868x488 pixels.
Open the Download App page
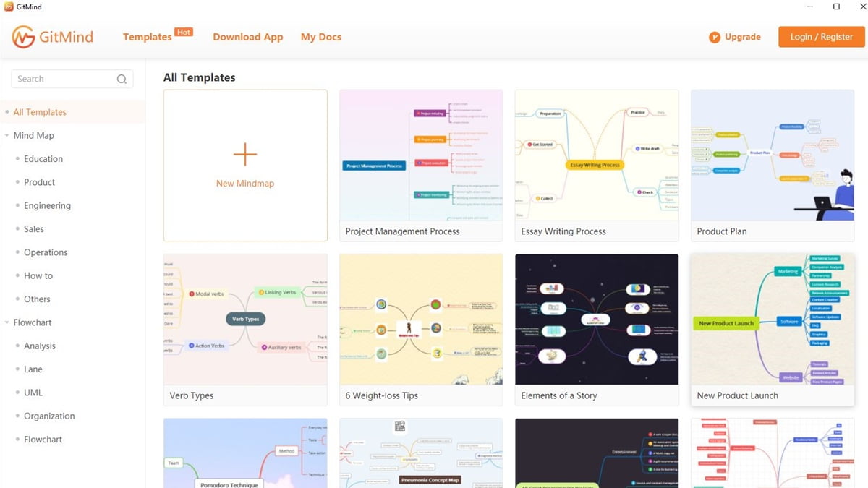pyautogui.click(x=248, y=37)
